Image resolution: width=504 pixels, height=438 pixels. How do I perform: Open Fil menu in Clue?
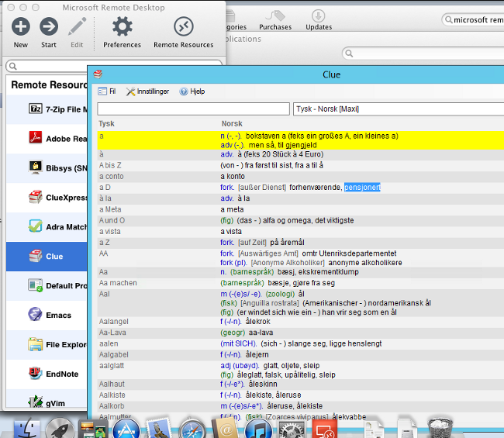(107, 91)
